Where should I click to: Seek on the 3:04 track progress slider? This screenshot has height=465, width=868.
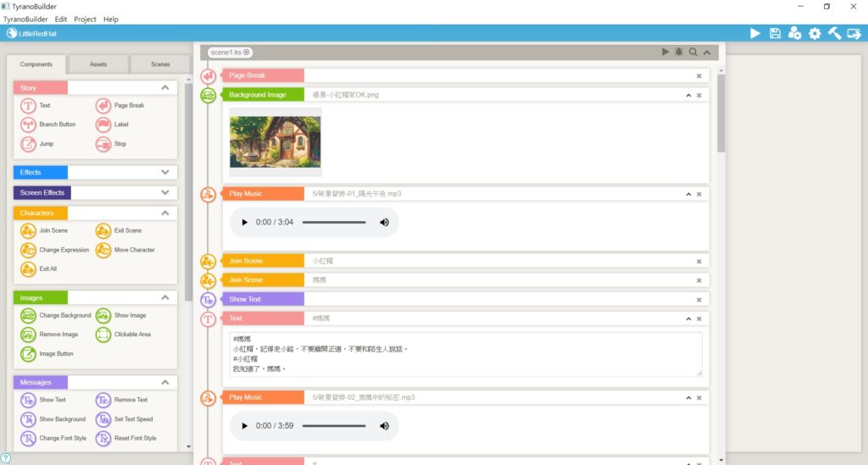tap(334, 222)
